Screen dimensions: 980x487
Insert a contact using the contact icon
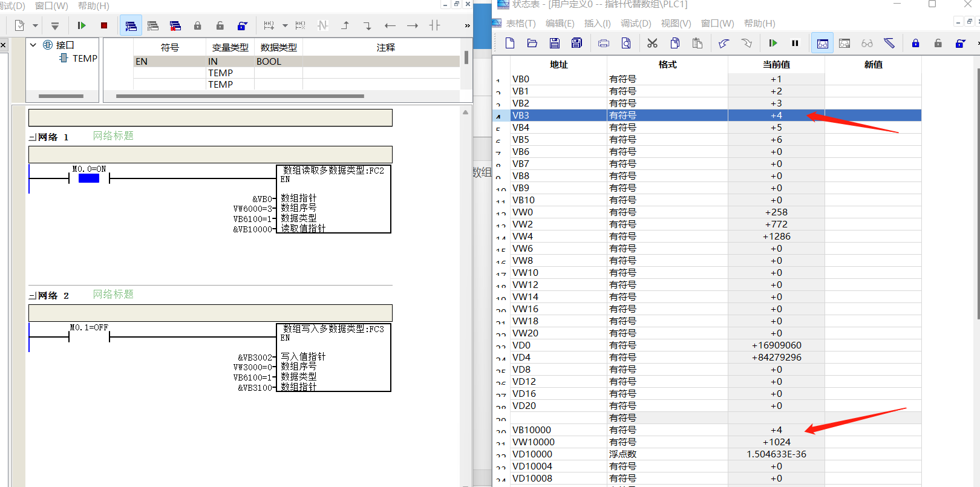tap(434, 25)
